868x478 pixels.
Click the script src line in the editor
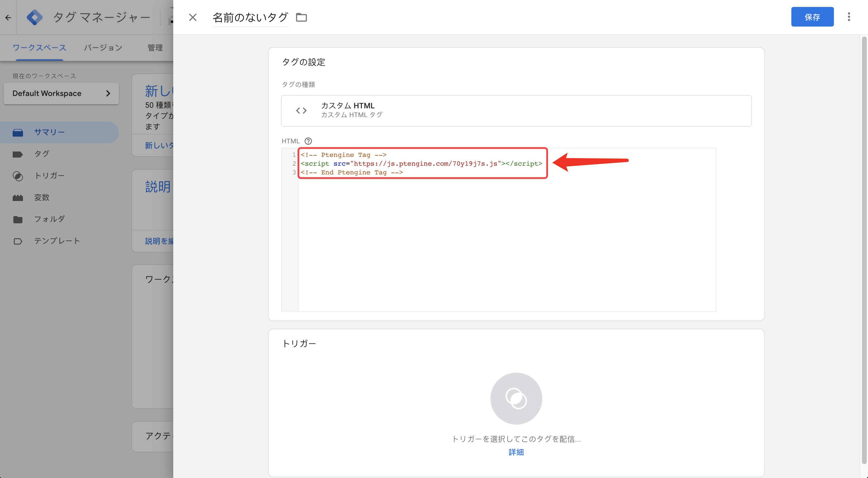(421, 163)
